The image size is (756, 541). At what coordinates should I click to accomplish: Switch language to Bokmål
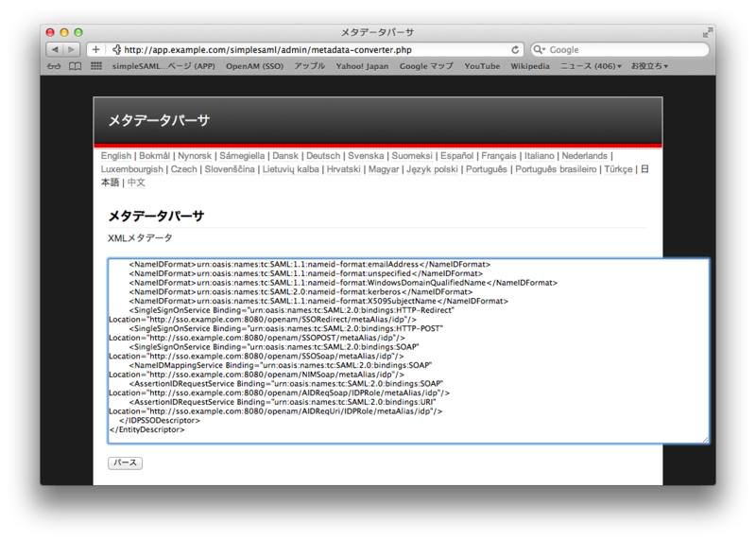tap(154, 156)
